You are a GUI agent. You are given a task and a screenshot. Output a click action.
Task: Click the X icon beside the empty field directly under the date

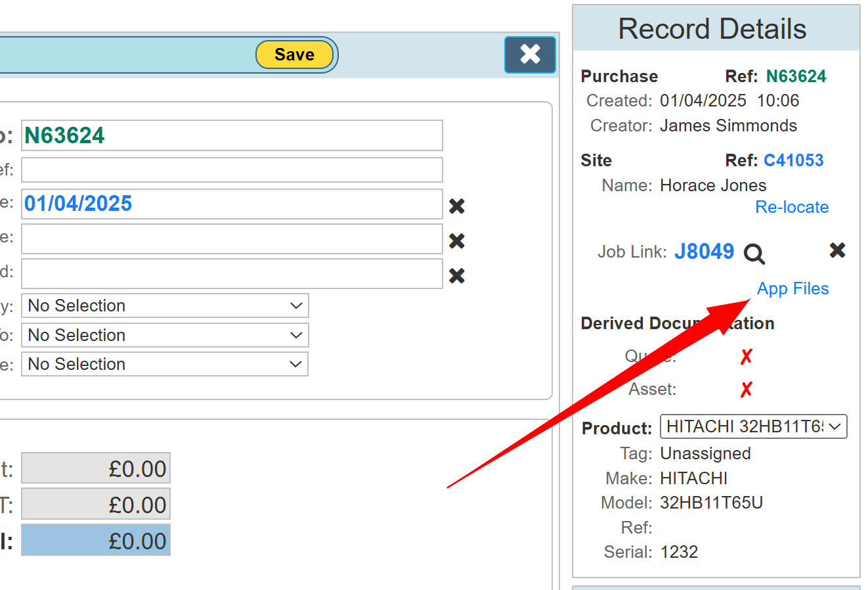(x=457, y=241)
